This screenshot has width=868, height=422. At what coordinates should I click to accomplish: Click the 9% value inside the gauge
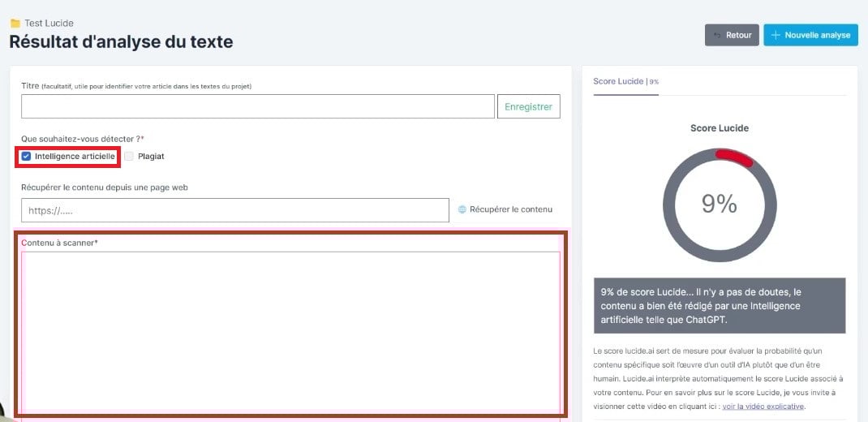tap(719, 205)
